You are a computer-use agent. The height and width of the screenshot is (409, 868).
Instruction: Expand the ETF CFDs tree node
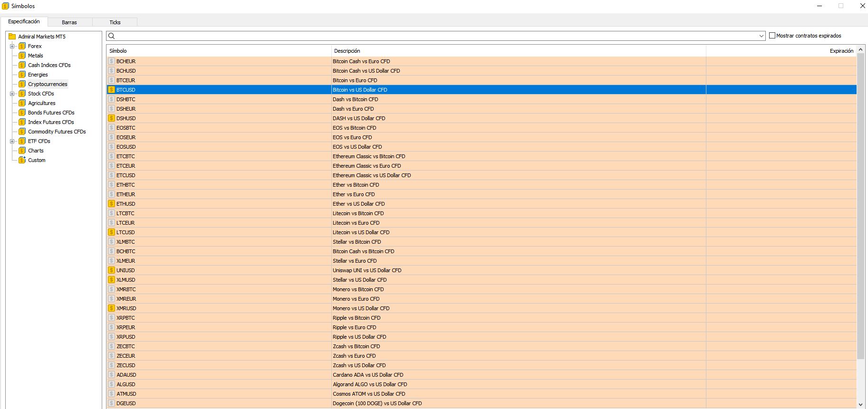(12, 141)
